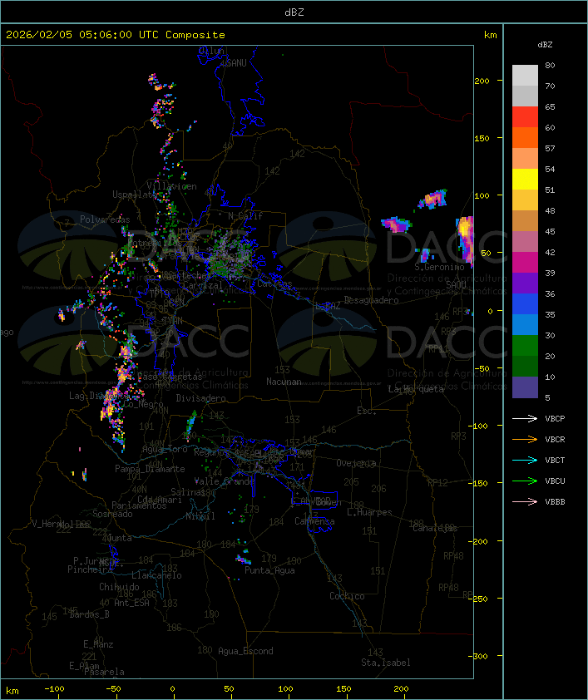Screen dimensions: 588x700
Task: Pick the dark green 10-20 dBZ swatch
Action: coord(525,366)
